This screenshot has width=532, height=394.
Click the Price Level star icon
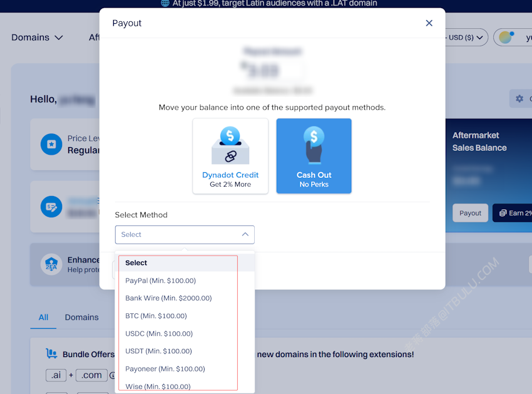click(51, 144)
